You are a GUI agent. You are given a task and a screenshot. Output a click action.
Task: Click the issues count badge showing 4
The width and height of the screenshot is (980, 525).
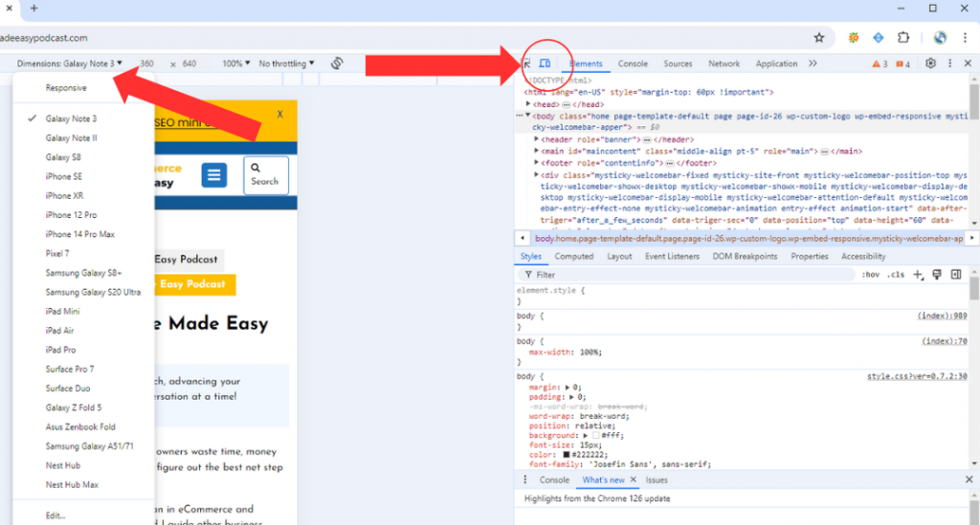coord(903,64)
